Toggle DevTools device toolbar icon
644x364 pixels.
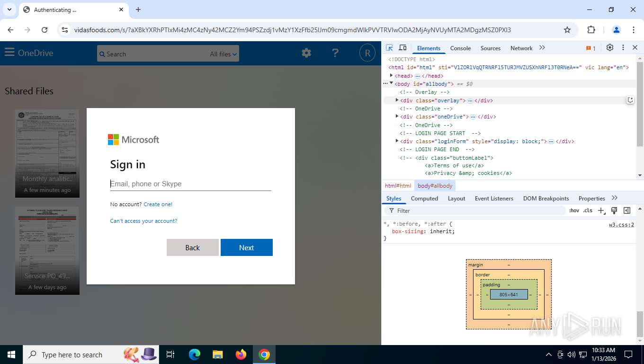pos(402,48)
